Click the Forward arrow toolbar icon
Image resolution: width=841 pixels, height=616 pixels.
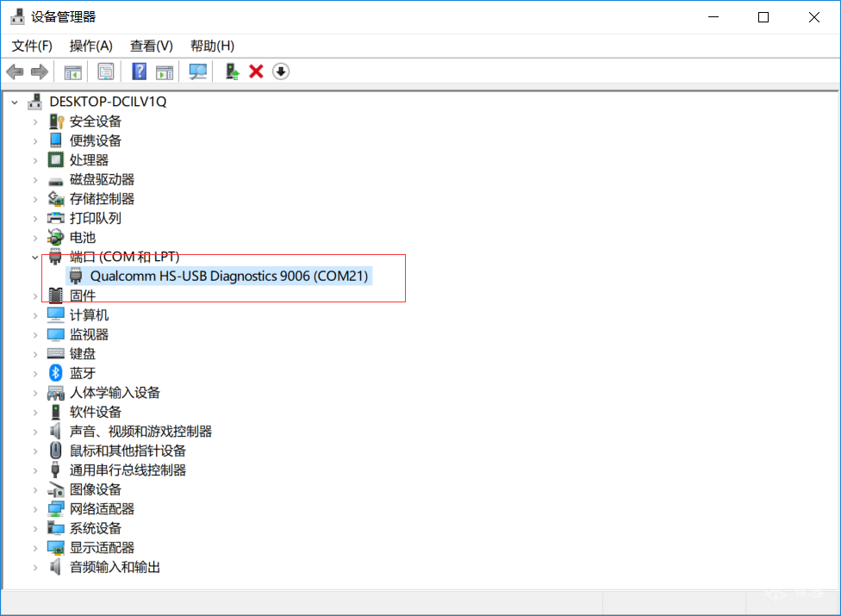point(40,72)
